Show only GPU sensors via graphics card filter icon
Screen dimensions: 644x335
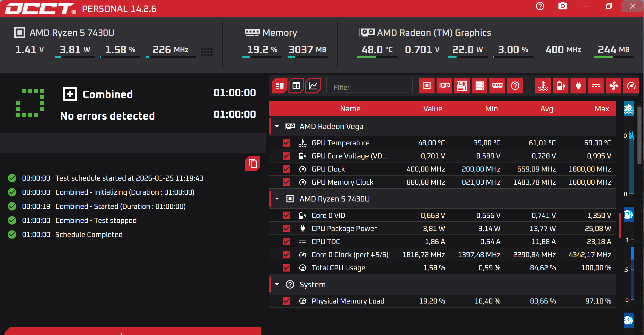(444, 86)
